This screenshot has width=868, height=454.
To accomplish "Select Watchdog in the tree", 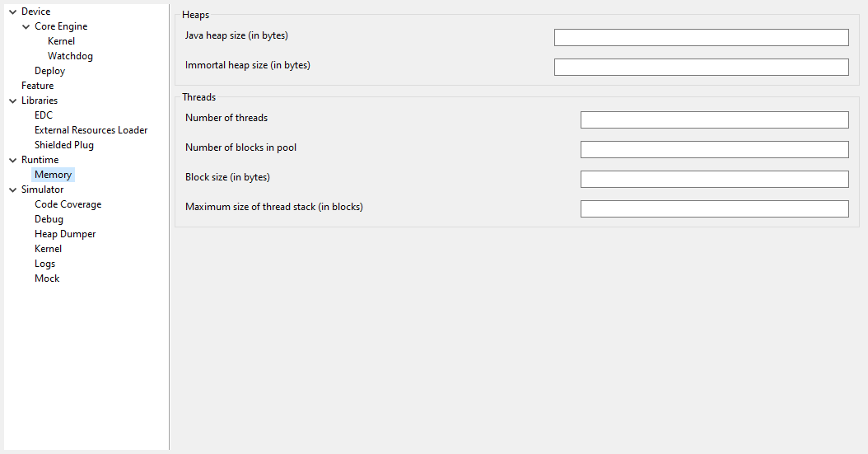I will [x=70, y=56].
